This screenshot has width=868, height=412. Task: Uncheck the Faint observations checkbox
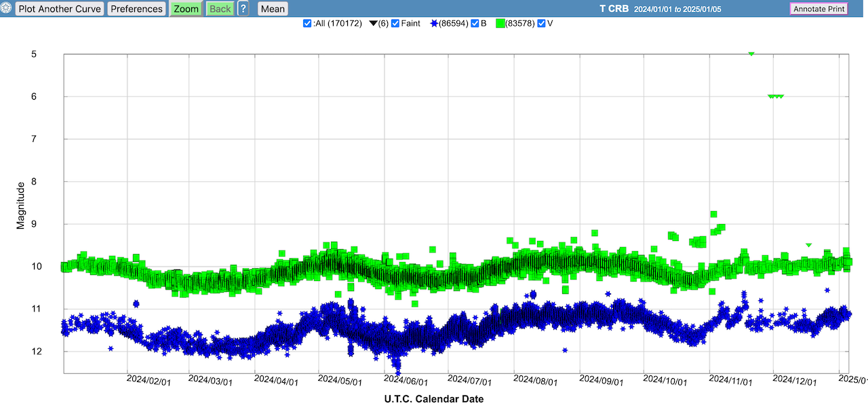[x=395, y=24]
